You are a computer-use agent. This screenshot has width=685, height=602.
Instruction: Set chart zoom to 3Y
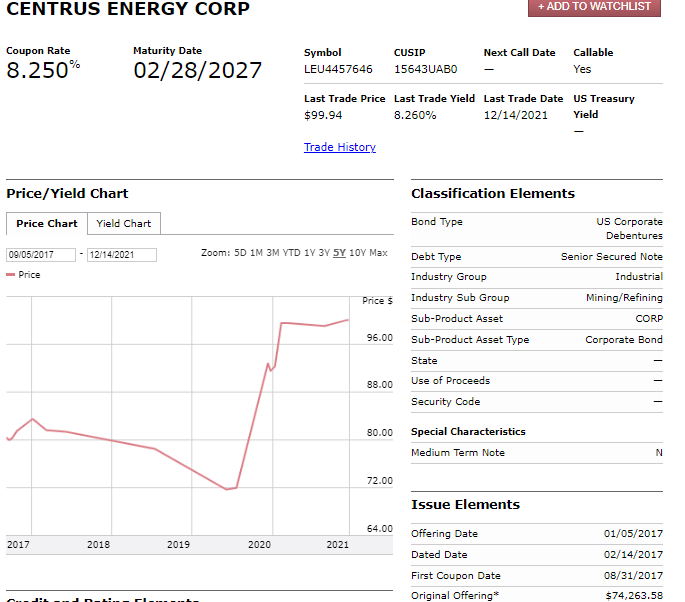tap(324, 253)
